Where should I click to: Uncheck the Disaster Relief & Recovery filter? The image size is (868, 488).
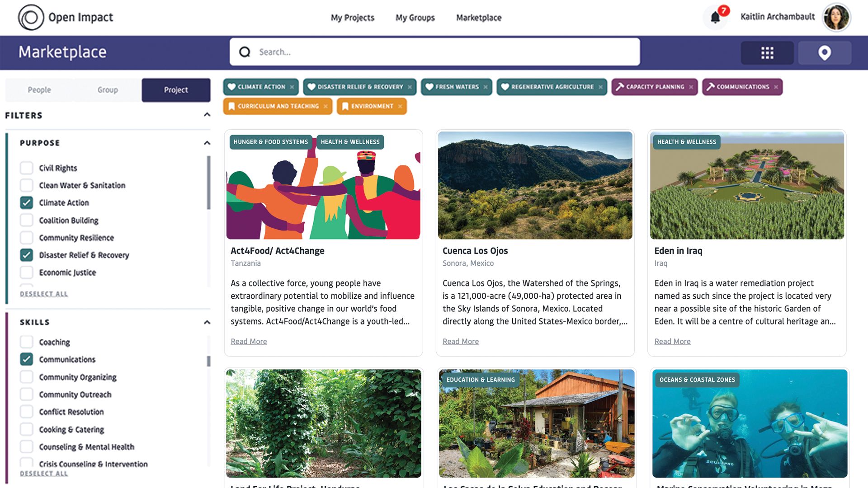pos(27,255)
